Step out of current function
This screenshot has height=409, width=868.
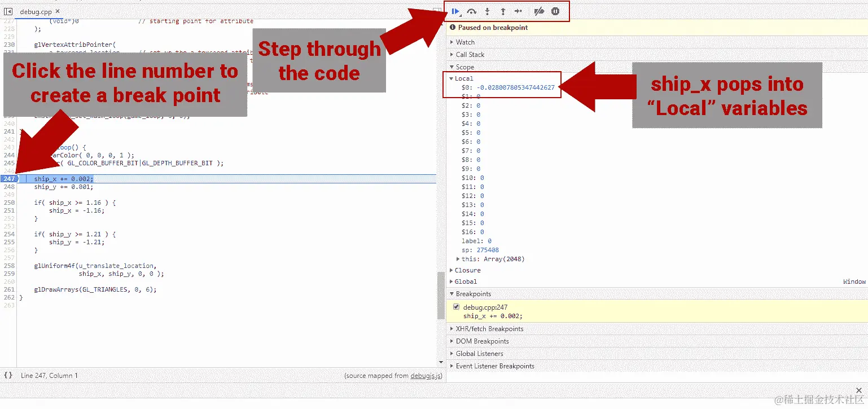point(503,11)
